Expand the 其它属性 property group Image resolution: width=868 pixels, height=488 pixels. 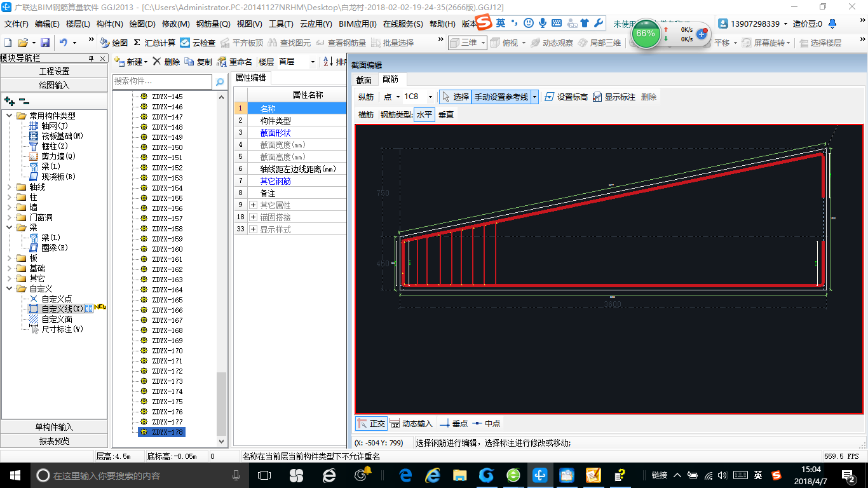pyautogui.click(x=253, y=205)
